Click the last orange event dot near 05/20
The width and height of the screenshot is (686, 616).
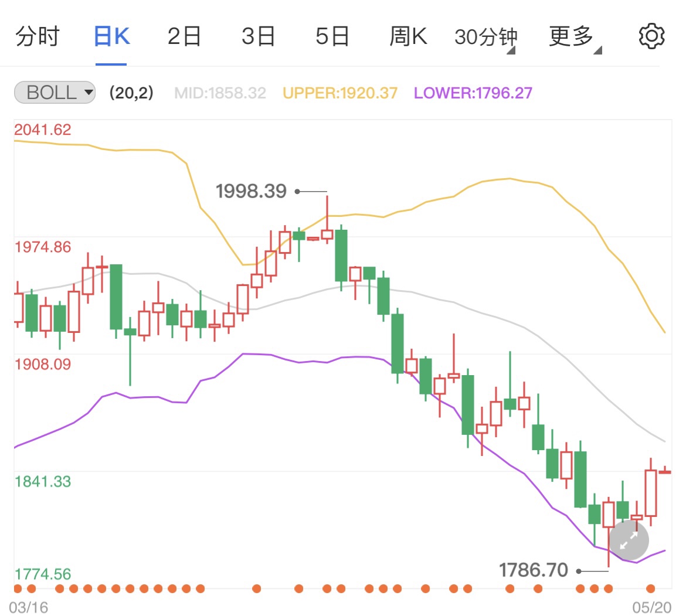pyautogui.click(x=651, y=589)
